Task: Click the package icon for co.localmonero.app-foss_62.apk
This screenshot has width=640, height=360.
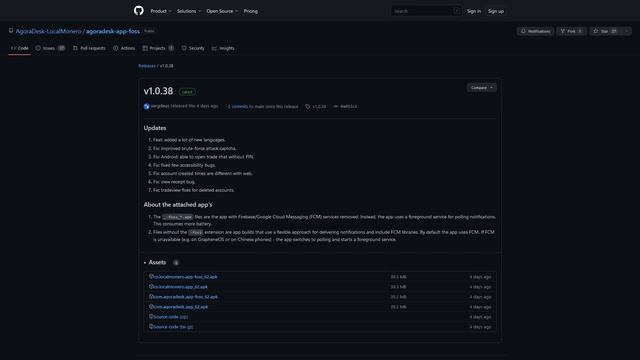Action: point(151,276)
